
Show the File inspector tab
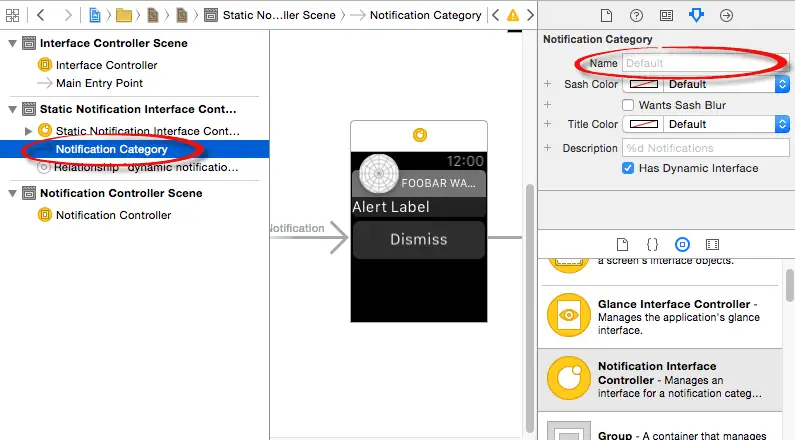pyautogui.click(x=606, y=16)
